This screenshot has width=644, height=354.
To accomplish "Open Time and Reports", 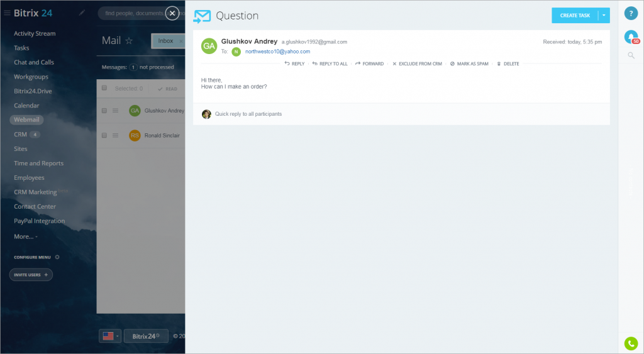I will pos(38,163).
